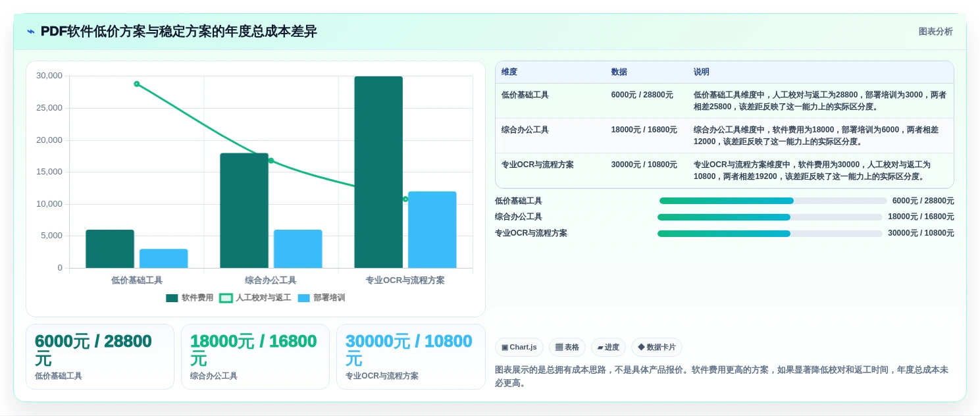Viewport: 980px width, 416px height.
Task: Click the x-axis label 专业OCR与流程方案
Action: click(x=405, y=280)
